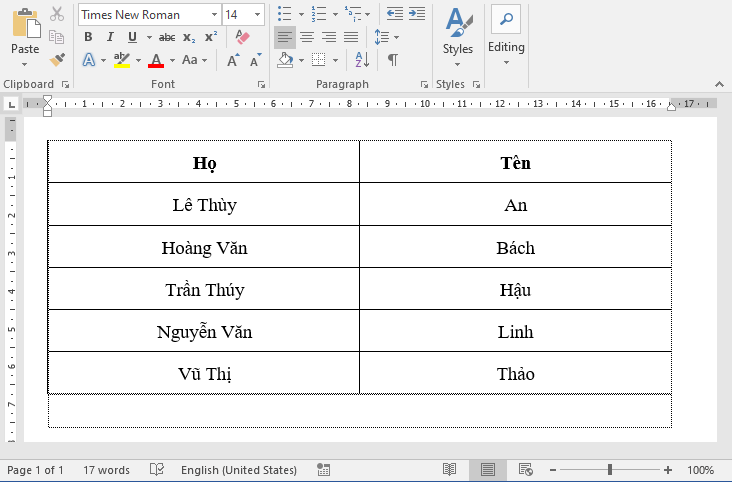Click the Nguyễn Văn table cell
This screenshot has width=732, height=482.
pos(204,331)
